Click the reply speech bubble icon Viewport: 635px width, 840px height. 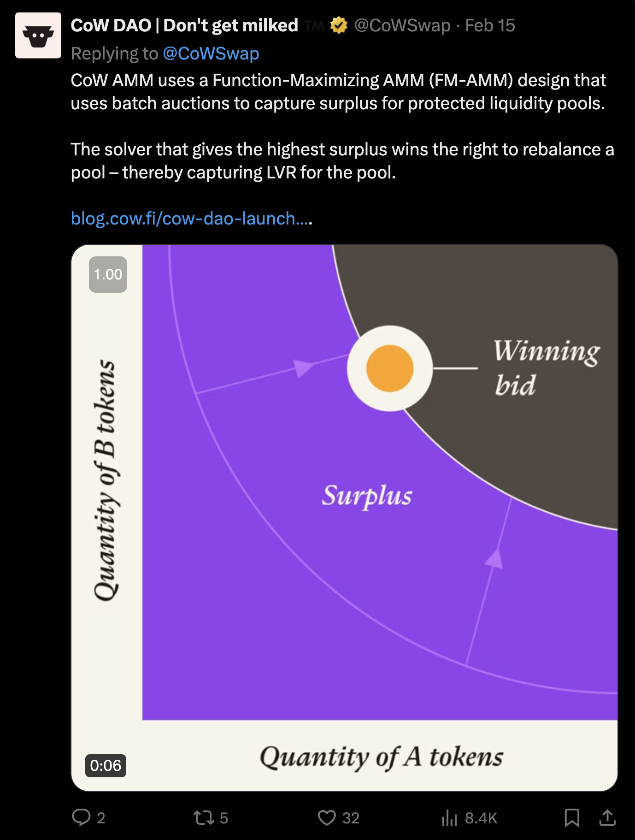click(x=82, y=817)
